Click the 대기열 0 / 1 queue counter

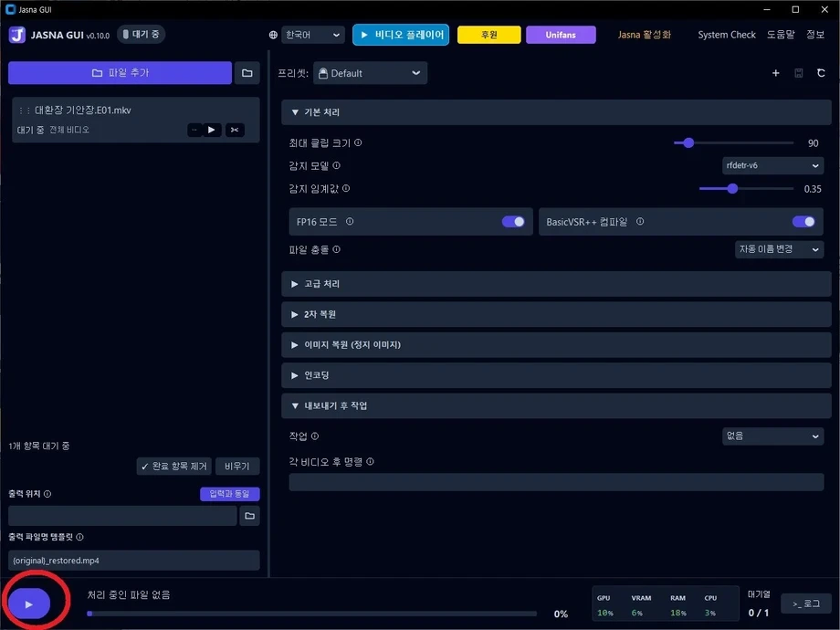point(759,604)
